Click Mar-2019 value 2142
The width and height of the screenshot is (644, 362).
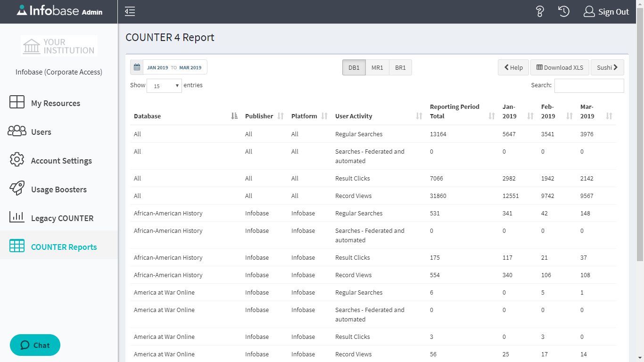pos(587,178)
